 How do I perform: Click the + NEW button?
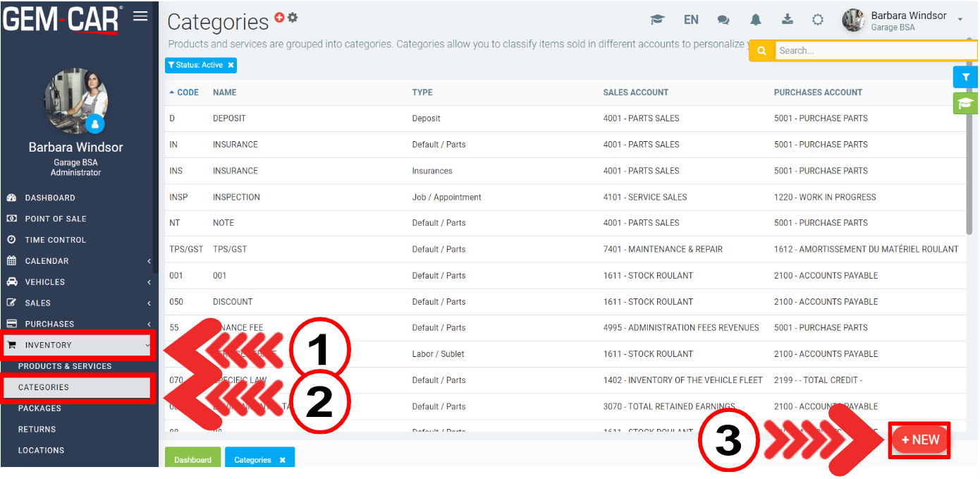[x=919, y=440]
